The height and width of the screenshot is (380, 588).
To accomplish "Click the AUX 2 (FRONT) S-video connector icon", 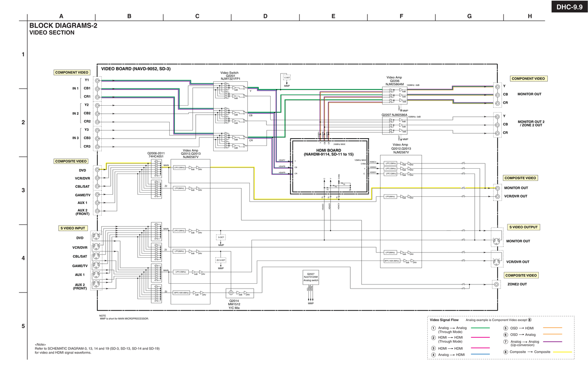I will pos(97,284).
